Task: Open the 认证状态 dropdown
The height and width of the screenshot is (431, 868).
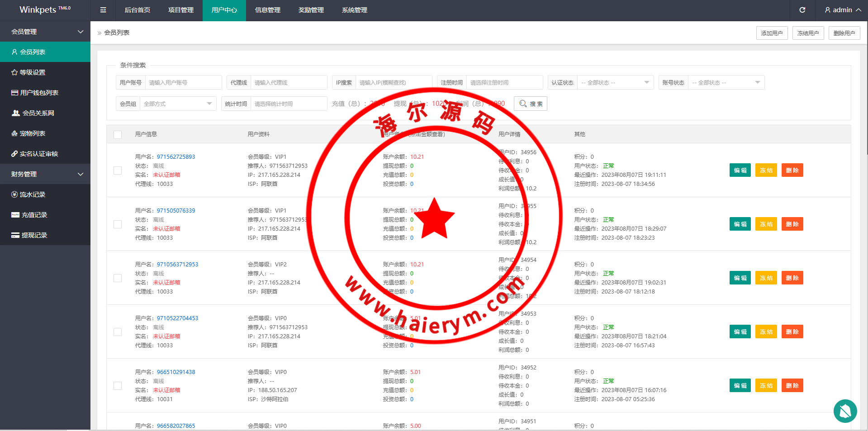Action: click(615, 83)
